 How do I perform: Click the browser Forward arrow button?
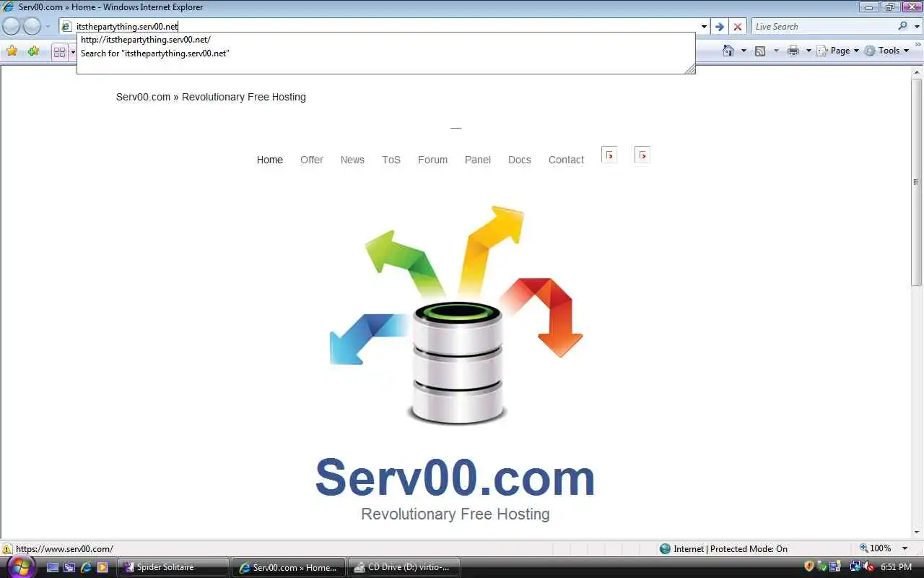tap(32, 27)
